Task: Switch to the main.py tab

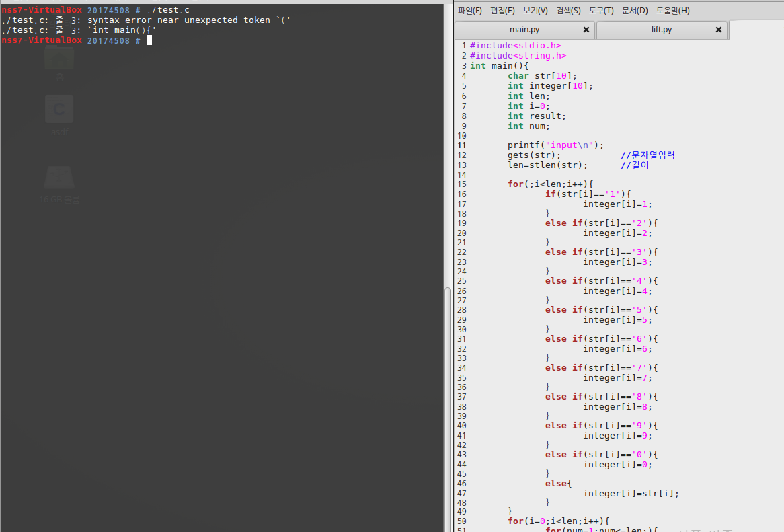Action: (524, 30)
